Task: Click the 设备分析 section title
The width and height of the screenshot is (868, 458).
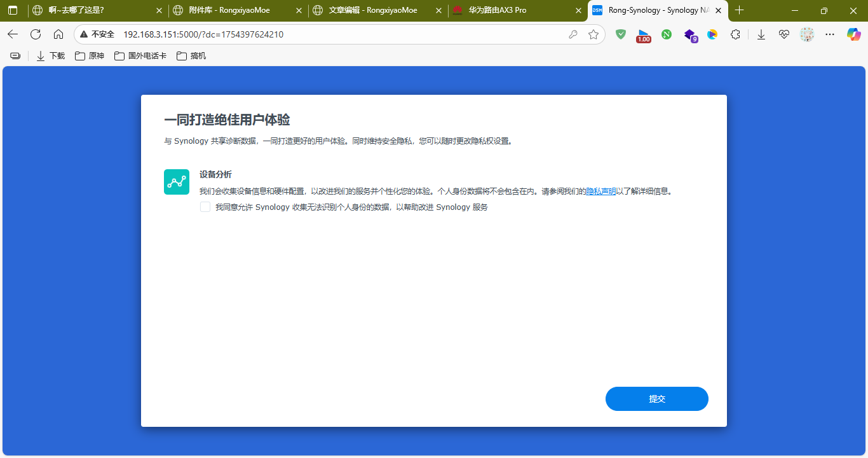Action: pos(215,174)
